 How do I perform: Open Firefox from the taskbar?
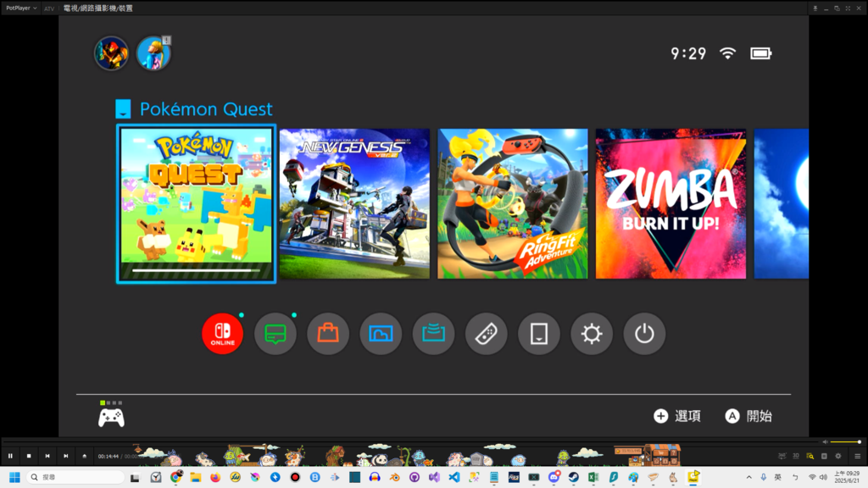[x=215, y=477]
